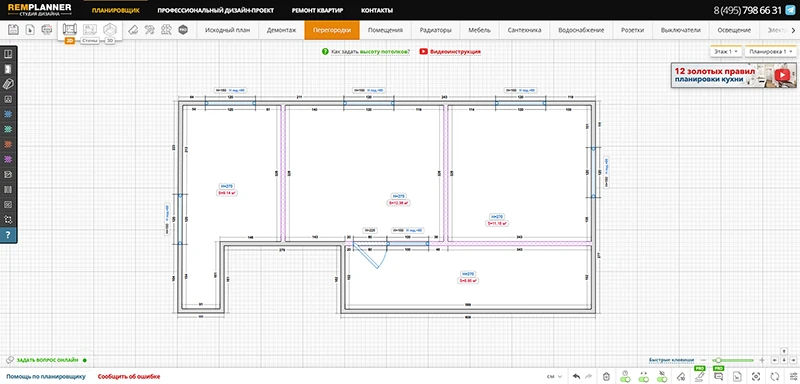Open the 12 золотых правил kitchen video banner
This screenshot has height=384, width=800.
[734, 75]
